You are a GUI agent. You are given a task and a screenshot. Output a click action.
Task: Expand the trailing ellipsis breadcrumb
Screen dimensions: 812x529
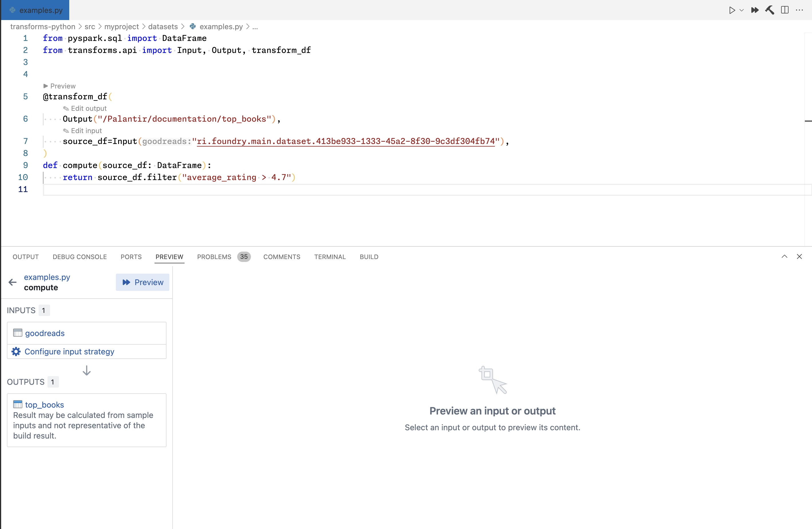coord(255,27)
